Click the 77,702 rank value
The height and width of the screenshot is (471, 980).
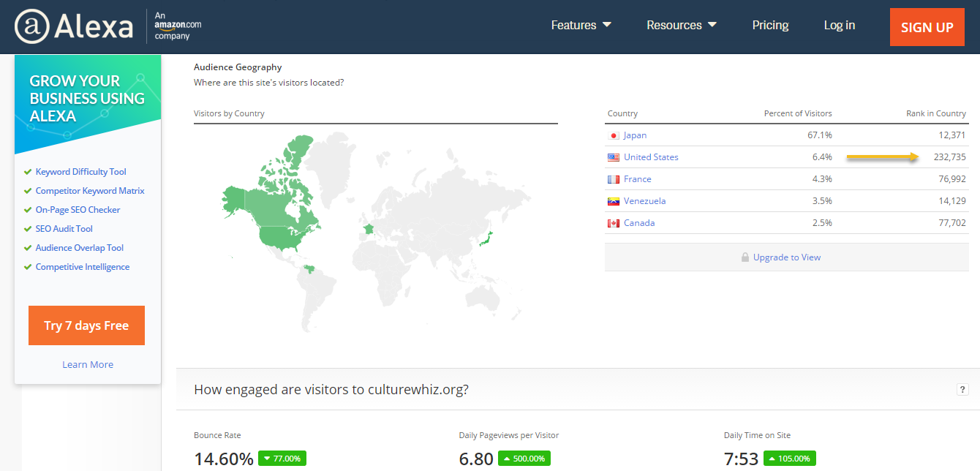(952, 223)
